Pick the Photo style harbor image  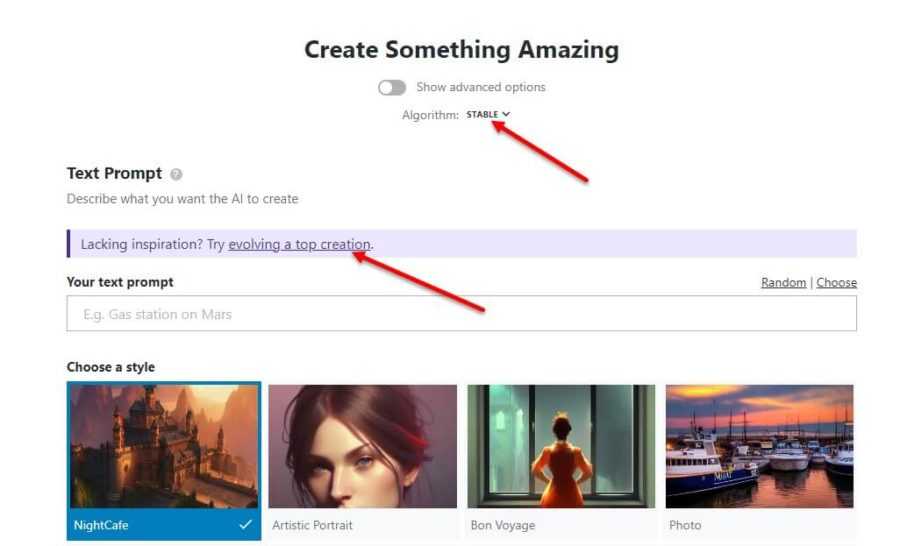coord(759,446)
